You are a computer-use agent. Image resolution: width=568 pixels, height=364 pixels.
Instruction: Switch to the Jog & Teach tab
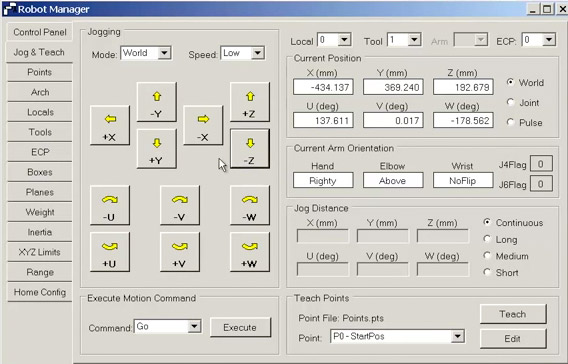[x=39, y=52]
